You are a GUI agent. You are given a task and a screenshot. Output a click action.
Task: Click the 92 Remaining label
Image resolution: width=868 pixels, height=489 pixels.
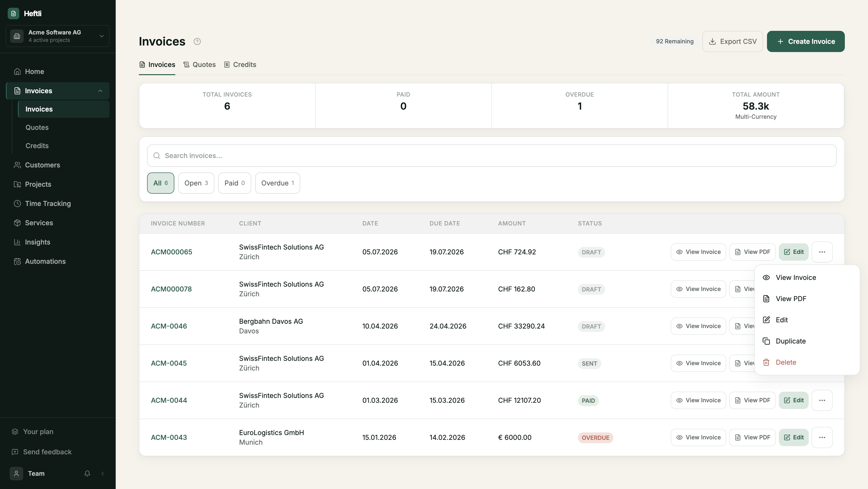pyautogui.click(x=675, y=41)
